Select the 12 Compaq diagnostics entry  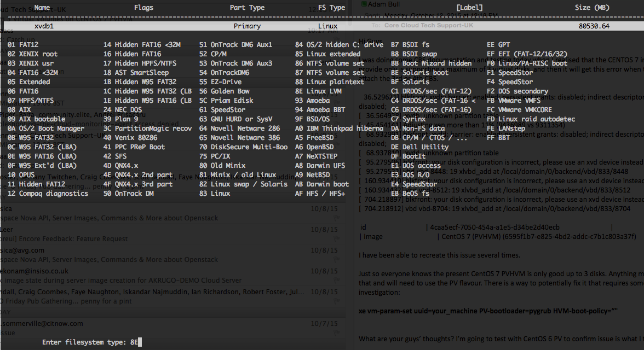48,194
